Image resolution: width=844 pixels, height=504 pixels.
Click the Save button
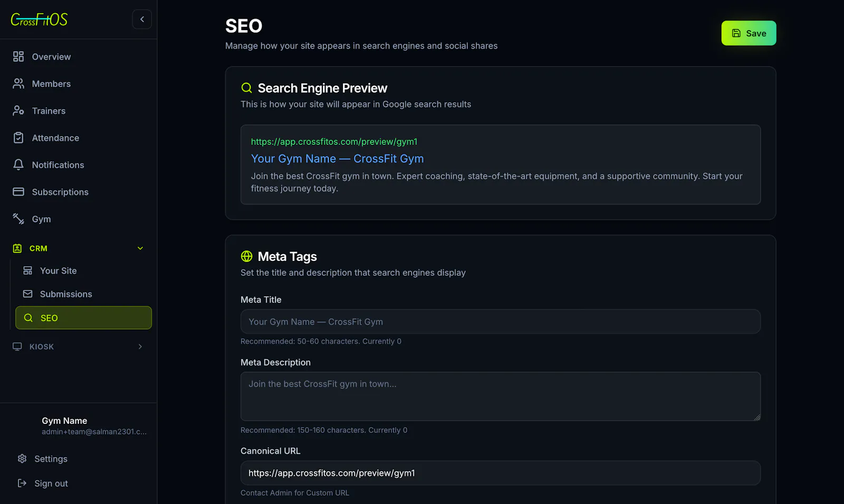749,33
